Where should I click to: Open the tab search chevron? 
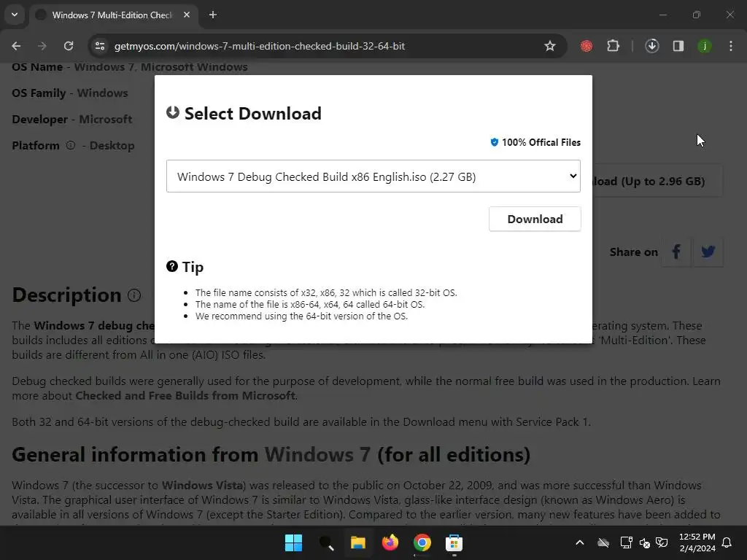click(15, 15)
